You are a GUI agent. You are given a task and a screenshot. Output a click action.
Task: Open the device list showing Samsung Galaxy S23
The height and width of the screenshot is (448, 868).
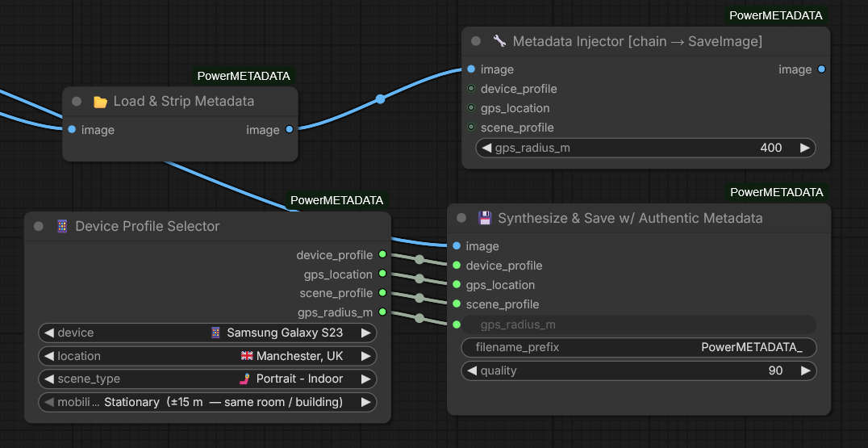pyautogui.click(x=207, y=333)
